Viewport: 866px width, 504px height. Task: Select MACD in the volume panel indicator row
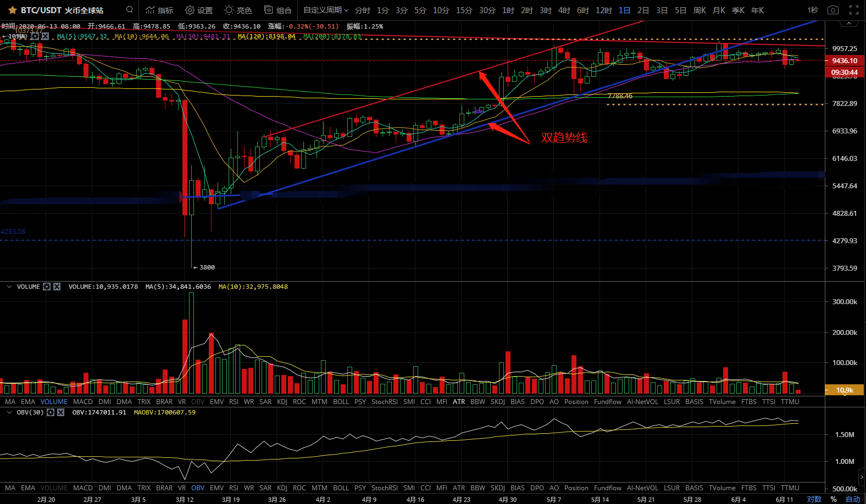tap(83, 402)
